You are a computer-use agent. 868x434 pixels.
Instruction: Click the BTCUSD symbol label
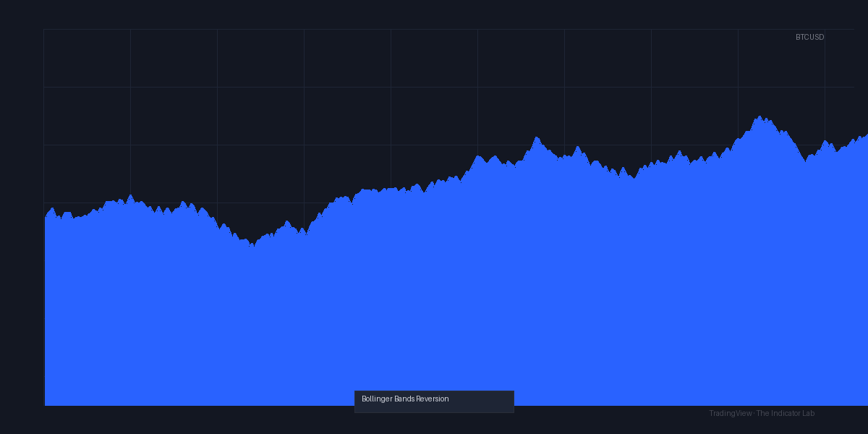coord(809,37)
